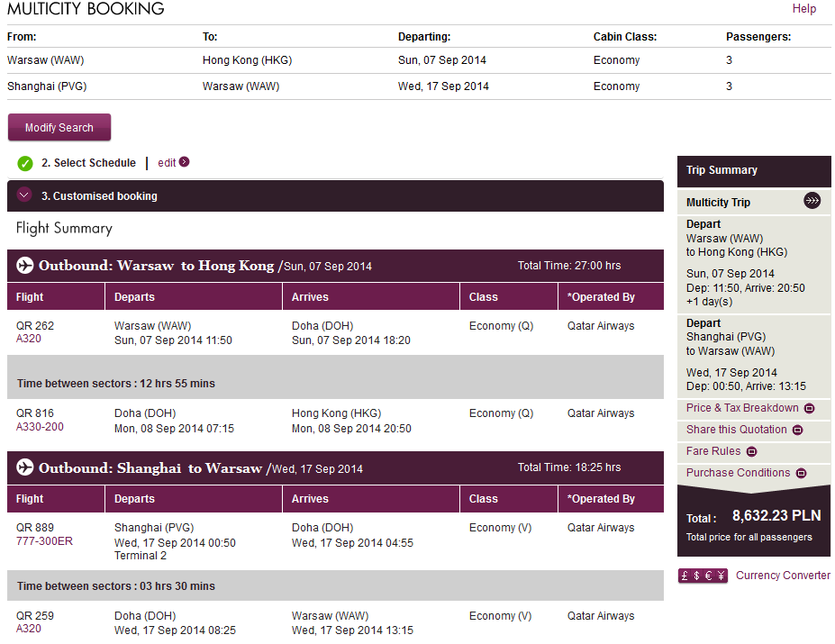The width and height of the screenshot is (835, 644).
Task: Open the Share this Quotation link
Action: [x=737, y=430]
